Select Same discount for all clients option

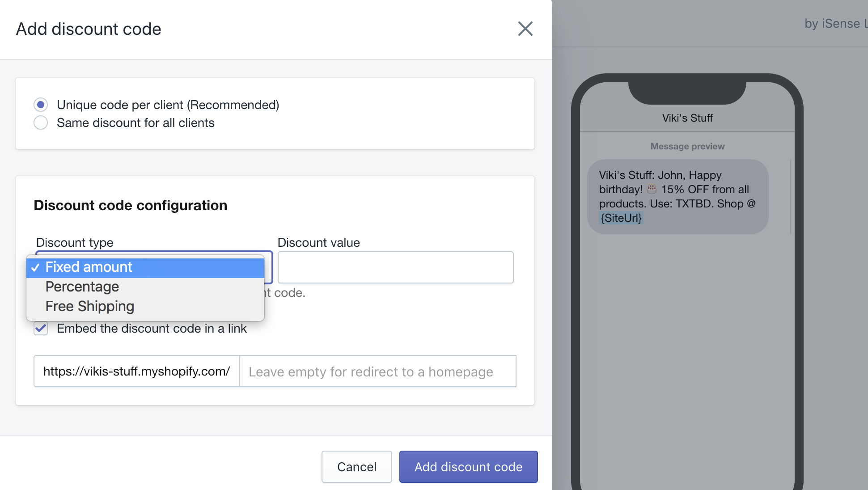coord(41,122)
